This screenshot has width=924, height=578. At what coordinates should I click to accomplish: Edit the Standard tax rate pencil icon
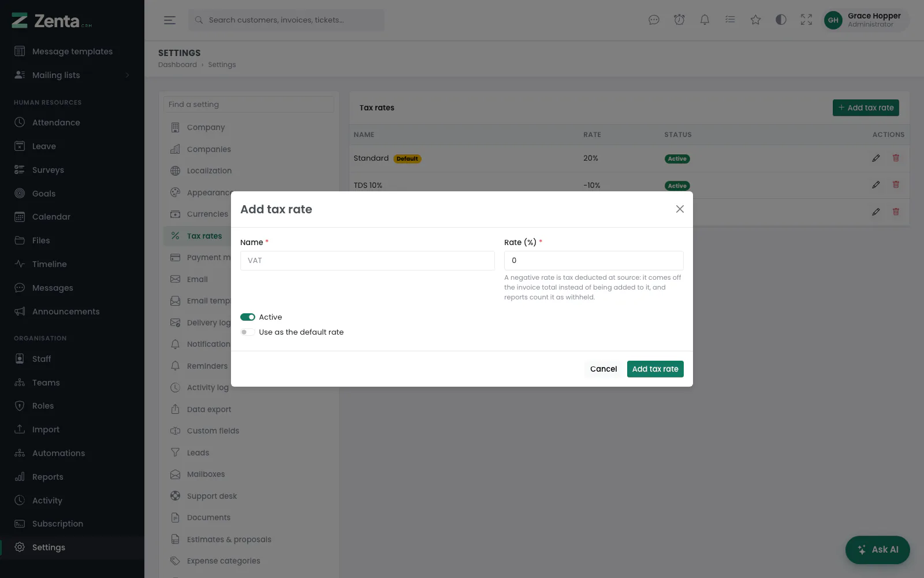click(876, 158)
